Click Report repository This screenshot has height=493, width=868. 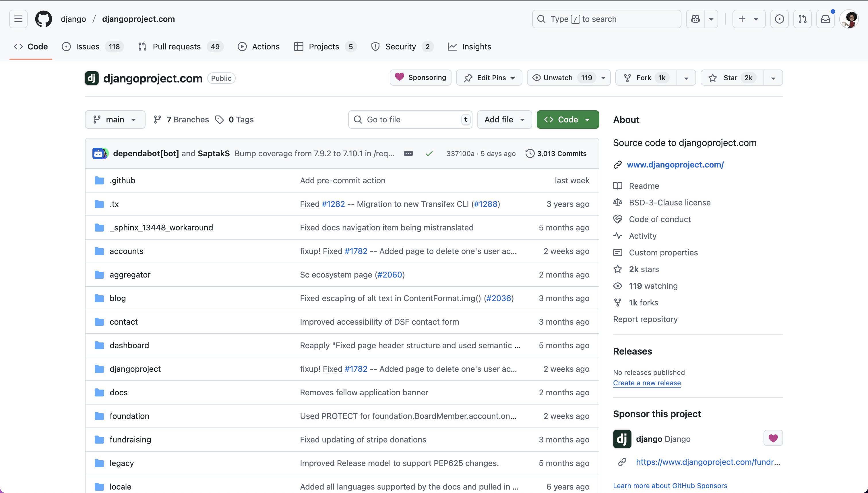[646, 319]
